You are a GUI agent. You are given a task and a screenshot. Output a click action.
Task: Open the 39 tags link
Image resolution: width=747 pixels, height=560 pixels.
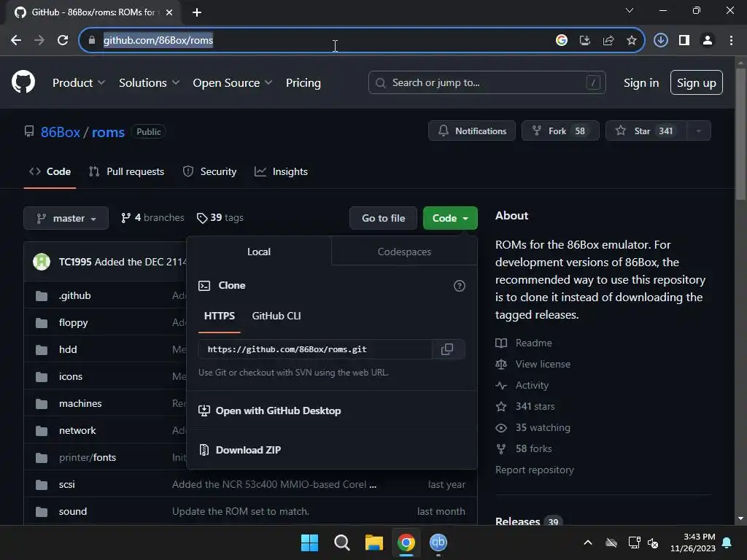coord(220,217)
